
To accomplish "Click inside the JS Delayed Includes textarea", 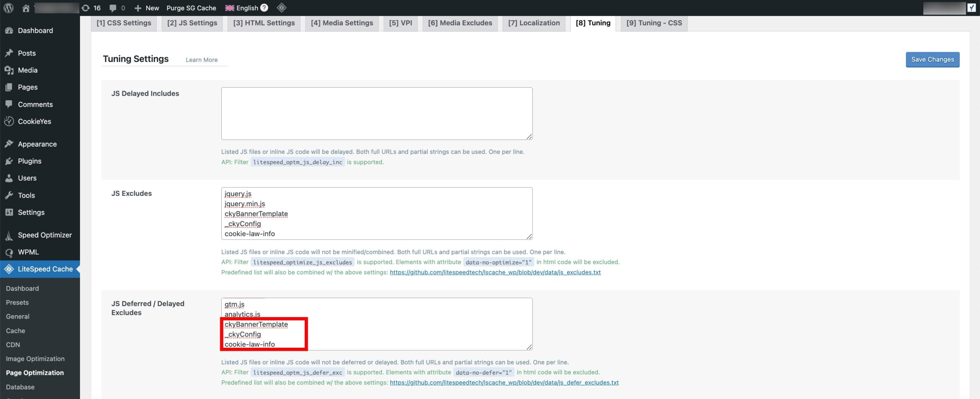I will 377,114.
